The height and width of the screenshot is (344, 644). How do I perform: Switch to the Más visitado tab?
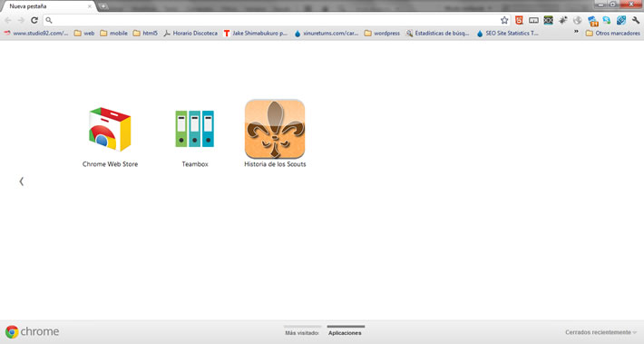click(302, 333)
